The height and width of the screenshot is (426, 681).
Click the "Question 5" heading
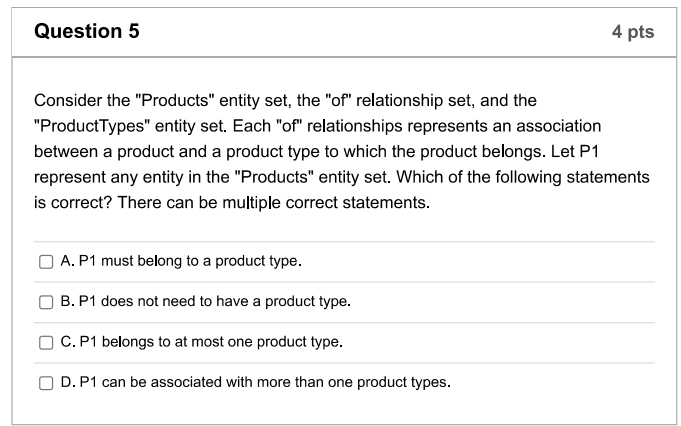(87, 32)
